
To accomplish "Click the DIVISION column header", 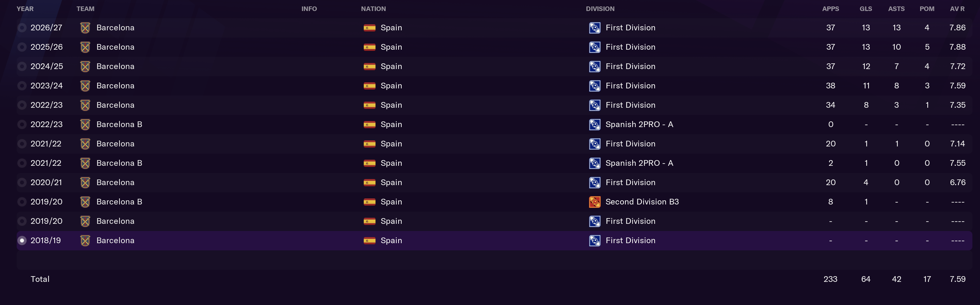I will pos(600,9).
